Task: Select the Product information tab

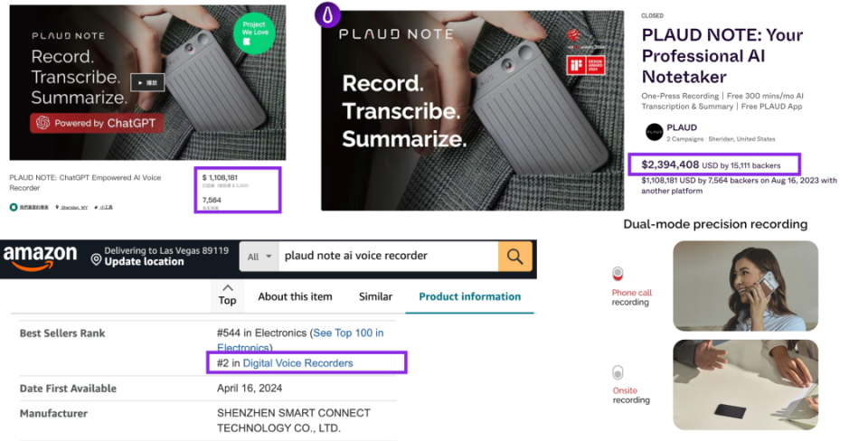Action: pyautogui.click(x=469, y=296)
